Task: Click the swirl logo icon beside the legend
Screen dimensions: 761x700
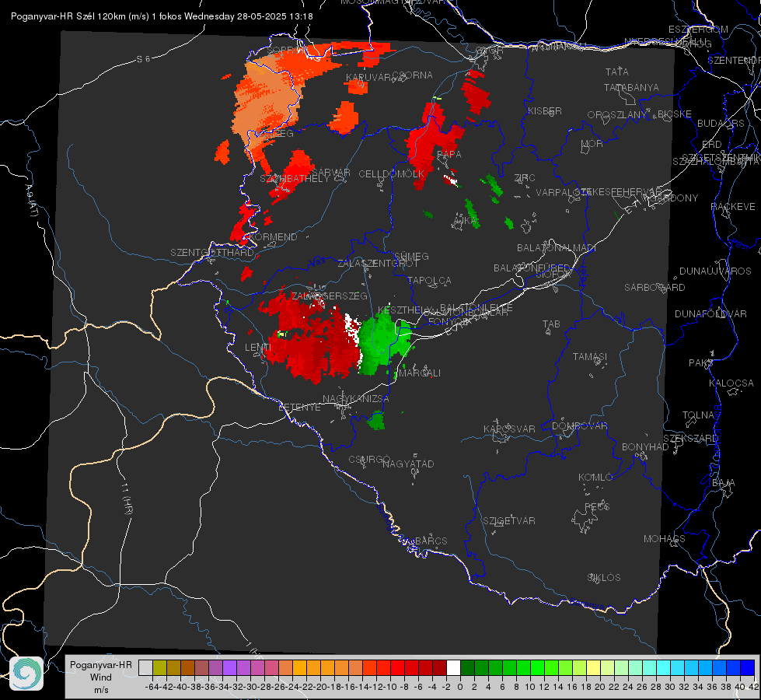Action: [x=26, y=674]
